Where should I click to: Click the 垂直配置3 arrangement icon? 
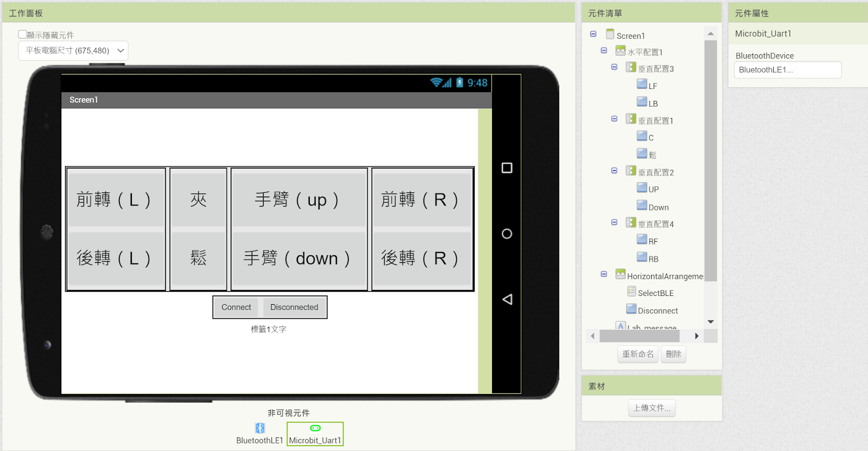click(631, 67)
